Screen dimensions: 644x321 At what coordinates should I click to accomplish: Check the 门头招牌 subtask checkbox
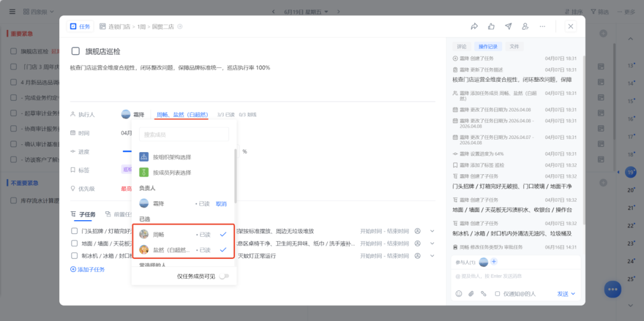click(75, 231)
